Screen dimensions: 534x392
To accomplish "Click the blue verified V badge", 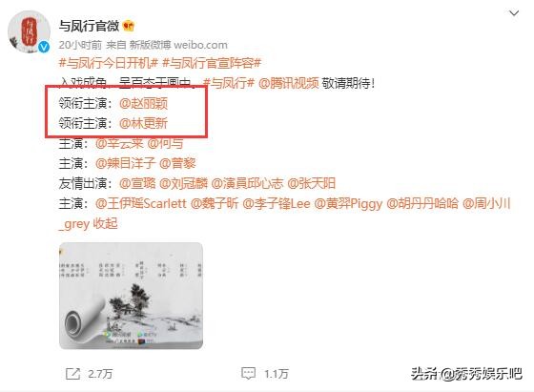I will 44,47.
